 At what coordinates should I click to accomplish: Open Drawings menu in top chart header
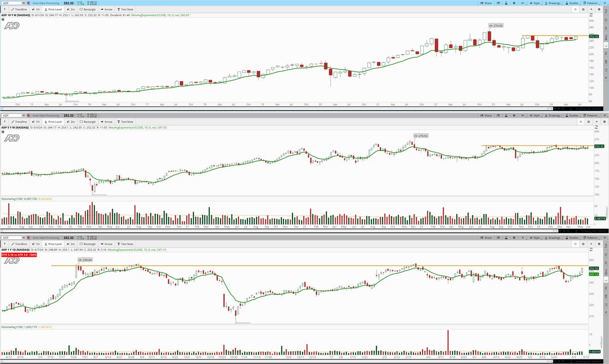tap(553, 3)
